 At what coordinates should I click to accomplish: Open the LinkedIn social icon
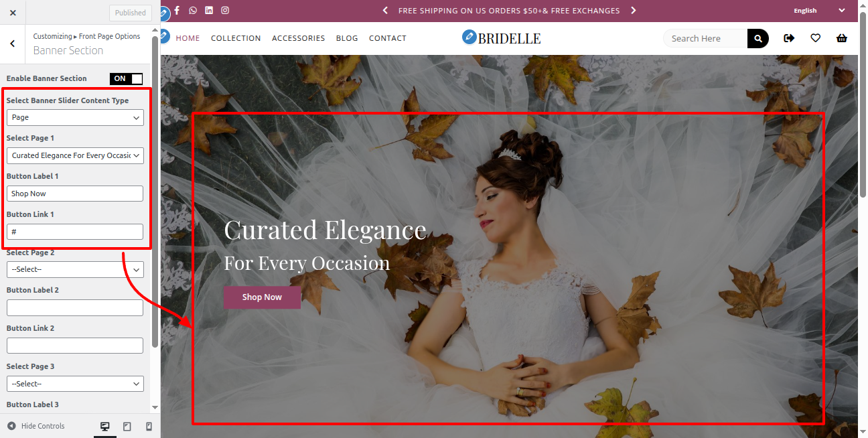pos(209,10)
